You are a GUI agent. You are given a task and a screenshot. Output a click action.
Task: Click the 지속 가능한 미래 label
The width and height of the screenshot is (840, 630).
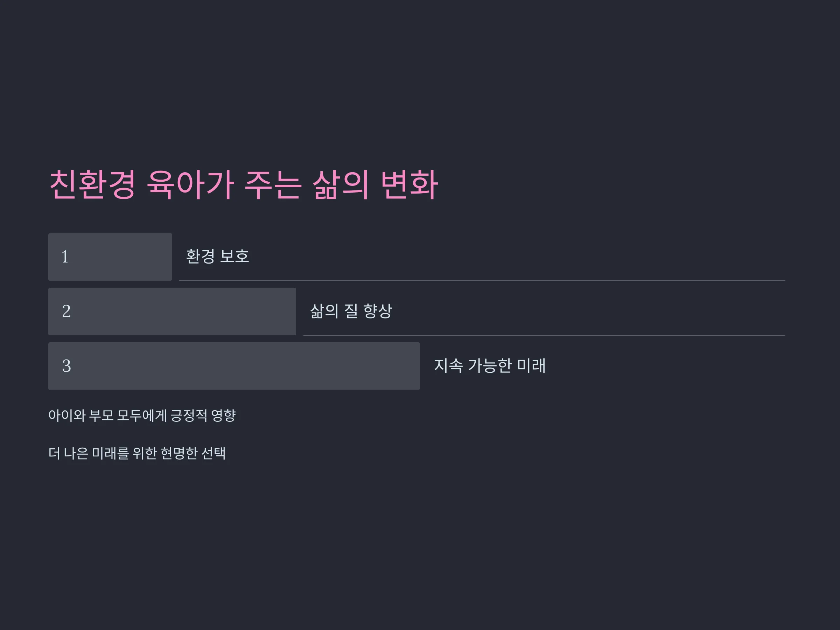click(490, 366)
